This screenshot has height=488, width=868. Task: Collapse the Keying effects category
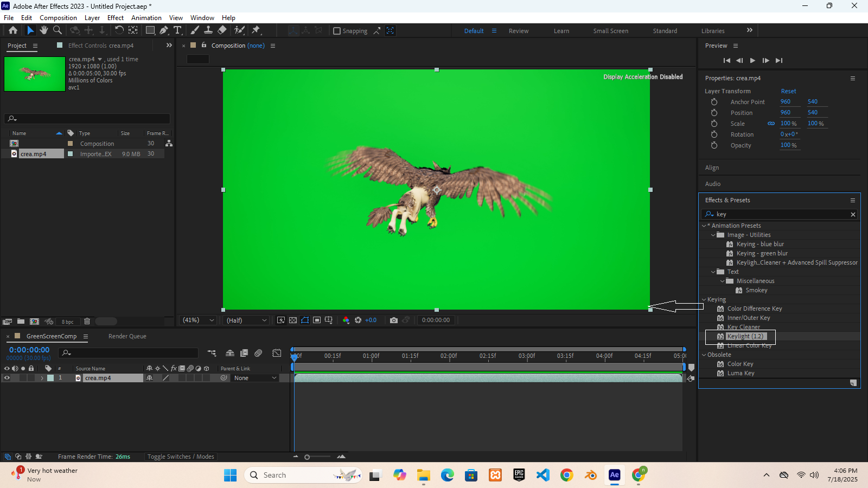click(704, 299)
